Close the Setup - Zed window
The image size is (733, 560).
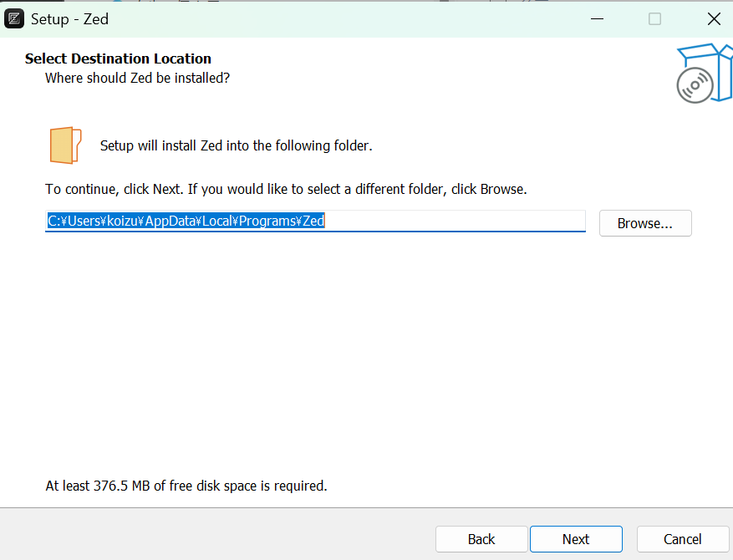714,18
